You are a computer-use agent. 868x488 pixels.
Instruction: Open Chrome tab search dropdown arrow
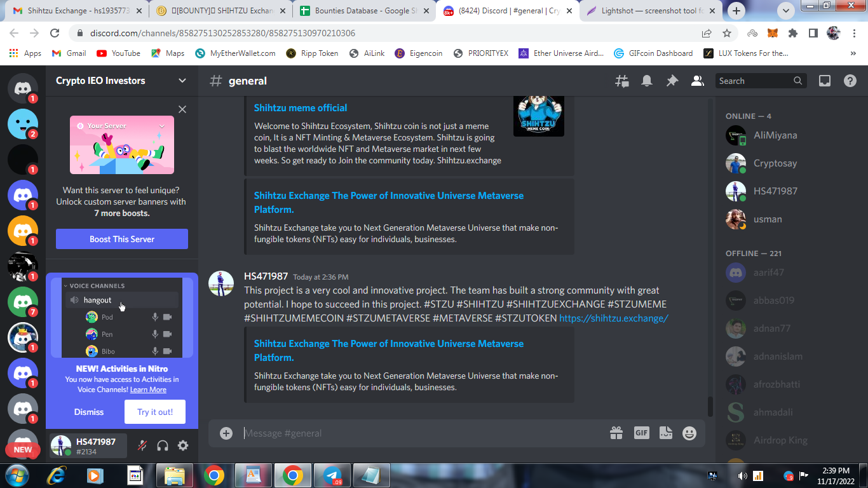786,11
